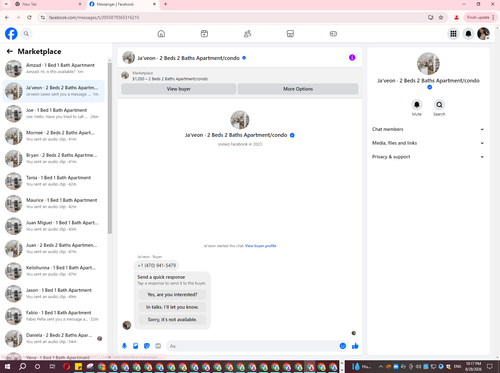Open Keishunna 1 Bed 1 Bath chat
The image size is (500, 373).
tap(54, 271)
